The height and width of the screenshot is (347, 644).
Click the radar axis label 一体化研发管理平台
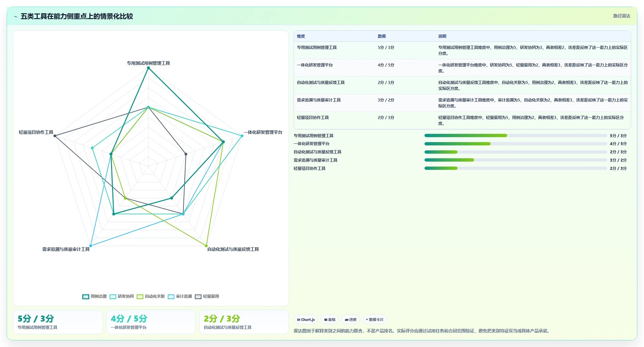click(263, 132)
